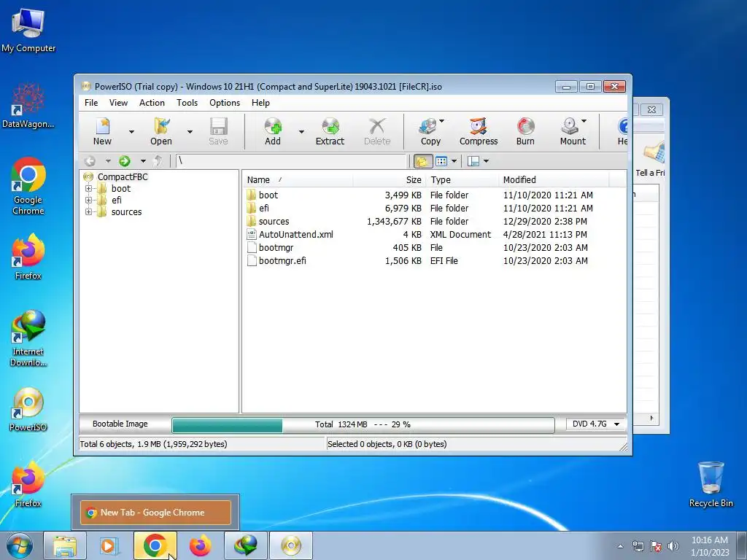
Task: Open the Action menu
Action: tap(152, 103)
